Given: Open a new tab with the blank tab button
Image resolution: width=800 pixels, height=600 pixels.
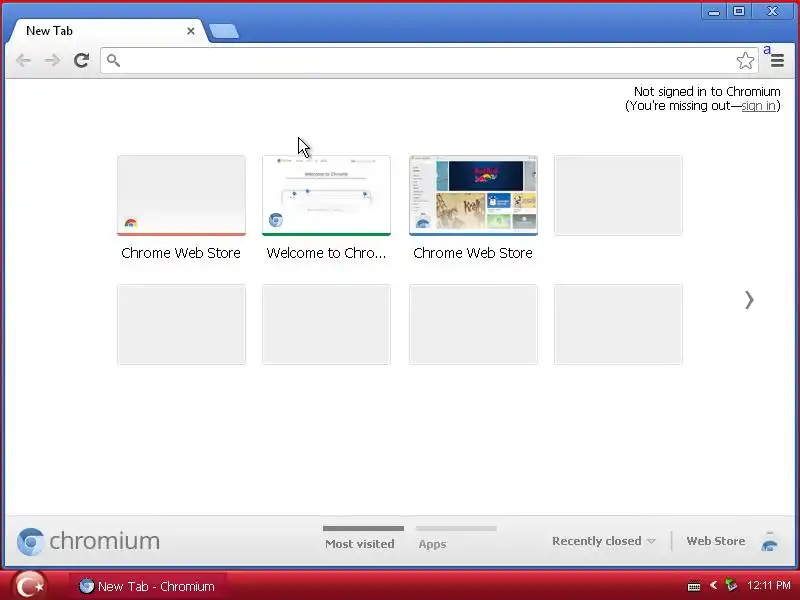Looking at the screenshot, I should [223, 31].
